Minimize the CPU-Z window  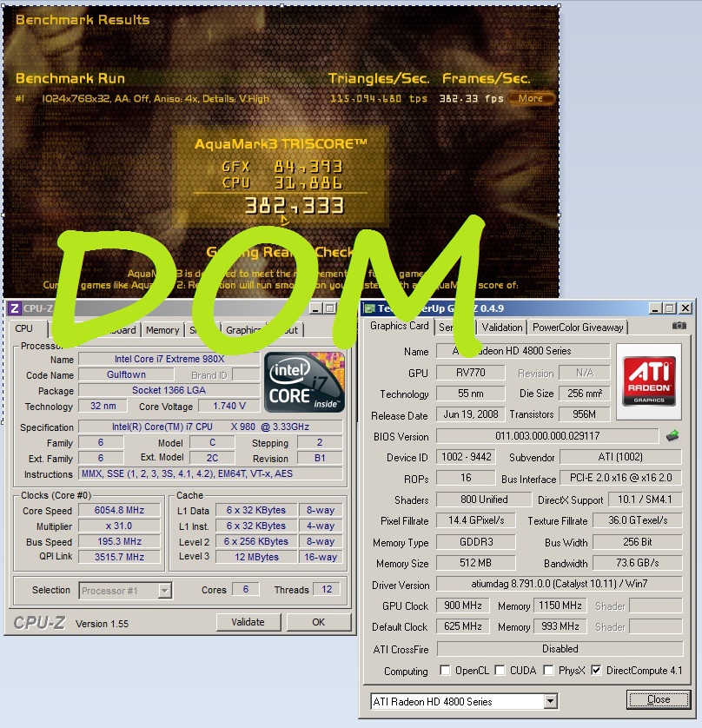tap(315, 308)
